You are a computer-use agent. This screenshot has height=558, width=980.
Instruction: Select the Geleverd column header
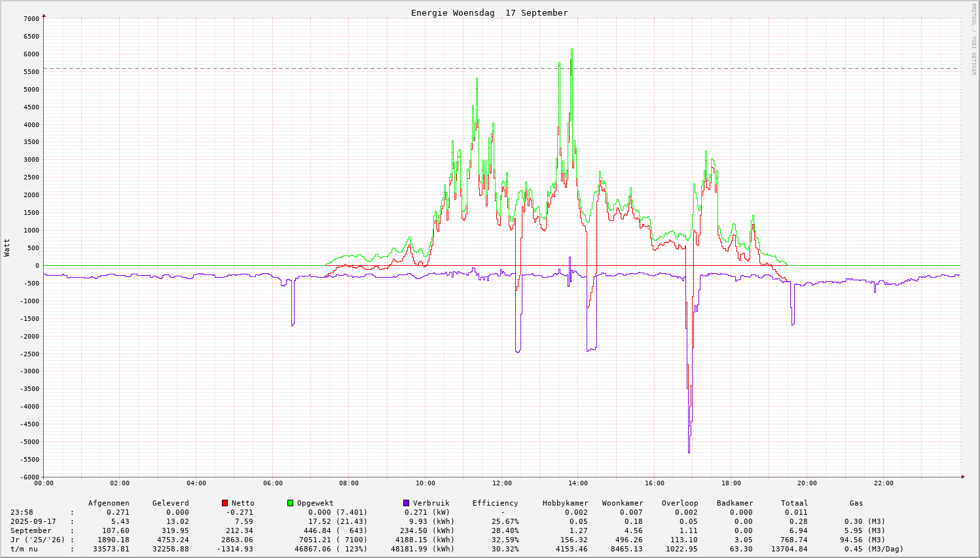[170, 504]
